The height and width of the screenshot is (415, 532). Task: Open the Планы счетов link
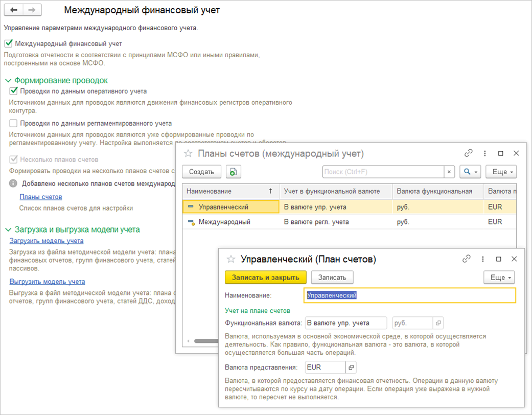[x=41, y=197]
